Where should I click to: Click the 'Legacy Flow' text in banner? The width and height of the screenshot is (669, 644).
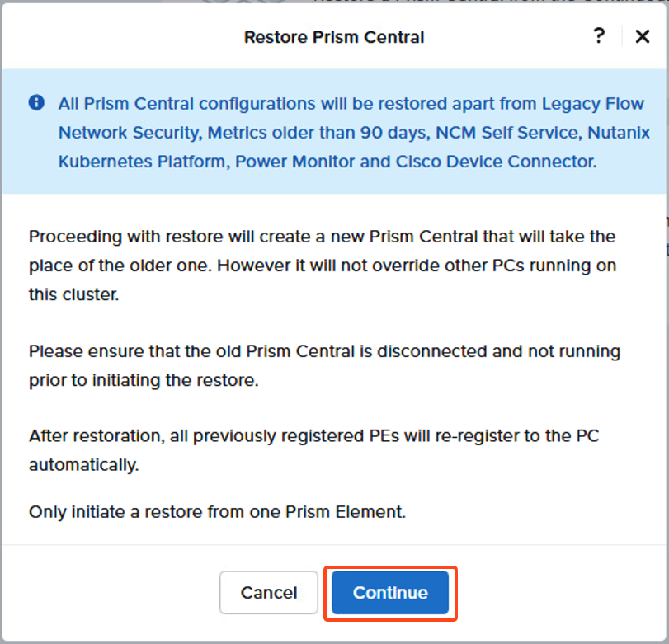592,104
